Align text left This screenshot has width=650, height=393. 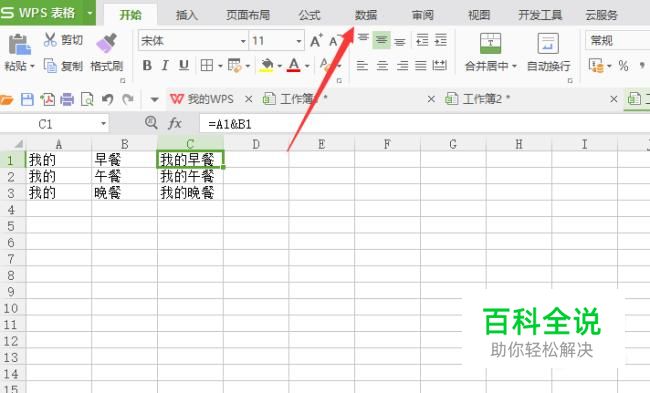click(362, 66)
